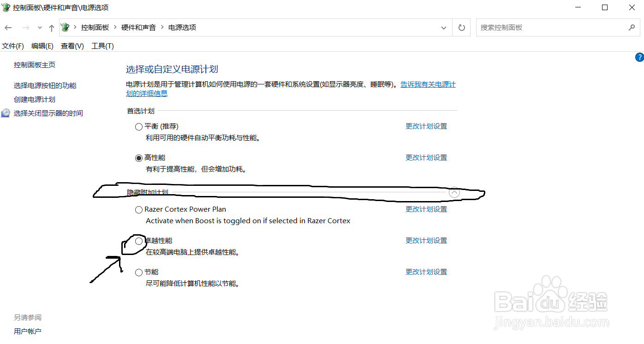
Task: Close the Power Options window
Action: (632, 7)
